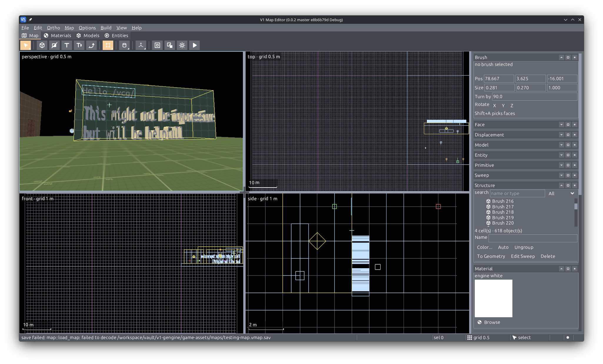The height and width of the screenshot is (364, 603).
Task: Switch to the Models tab
Action: click(x=88, y=36)
